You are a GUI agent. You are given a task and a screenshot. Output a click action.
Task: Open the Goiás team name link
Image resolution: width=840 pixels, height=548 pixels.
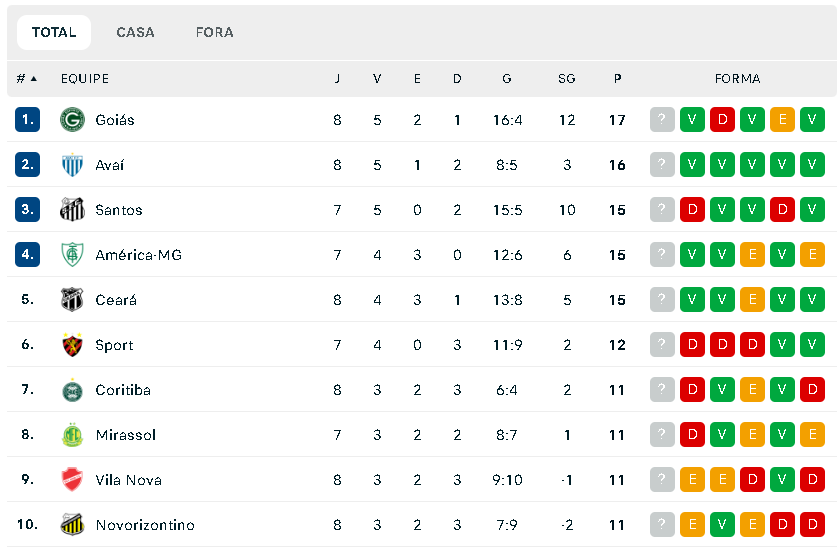pos(115,119)
